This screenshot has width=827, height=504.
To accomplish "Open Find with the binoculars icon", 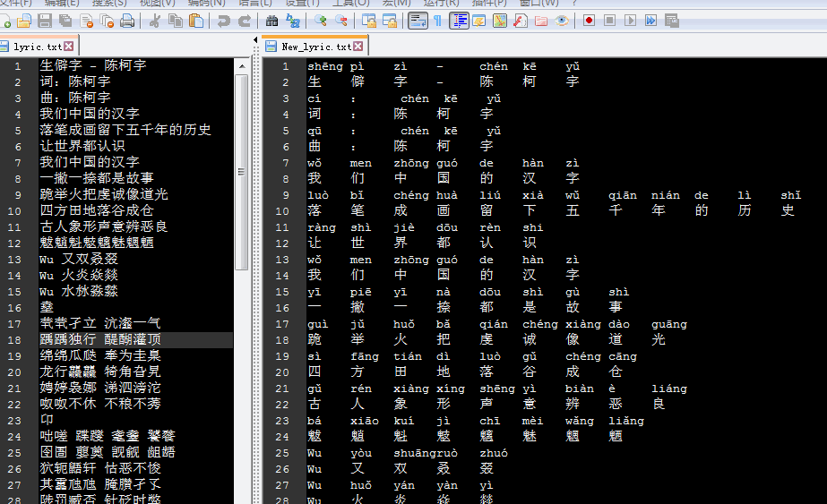I will coord(271,21).
